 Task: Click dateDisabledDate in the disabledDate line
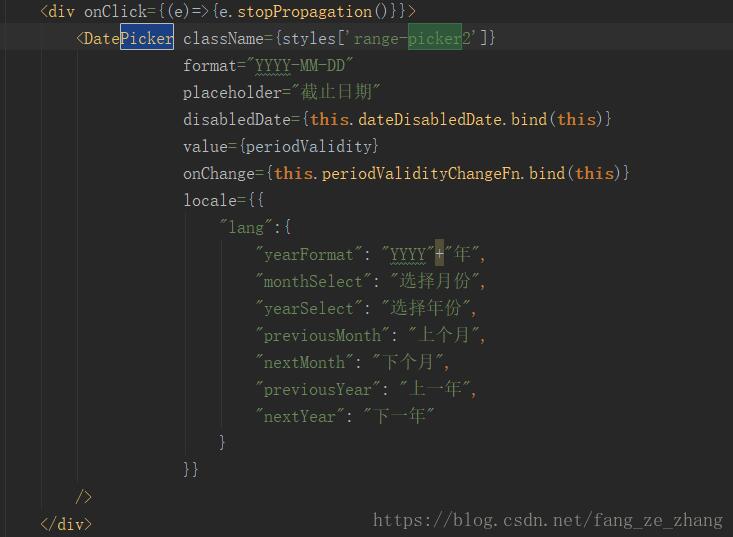430,119
